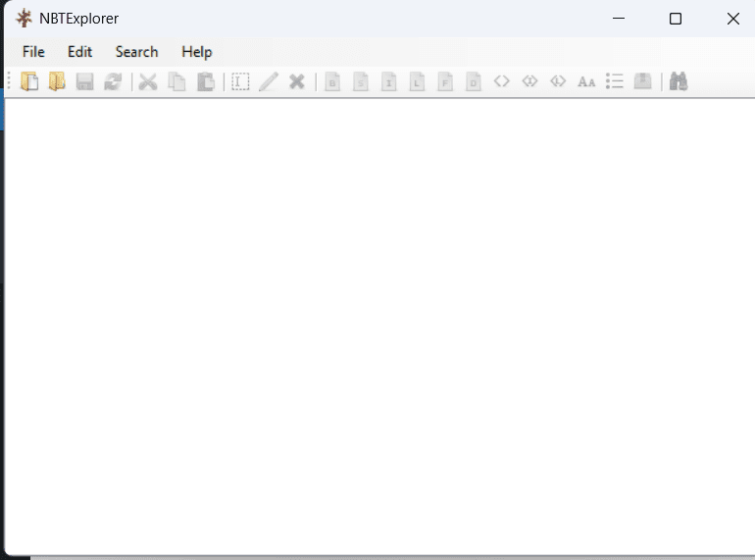Click the Save disk icon

tap(84, 81)
